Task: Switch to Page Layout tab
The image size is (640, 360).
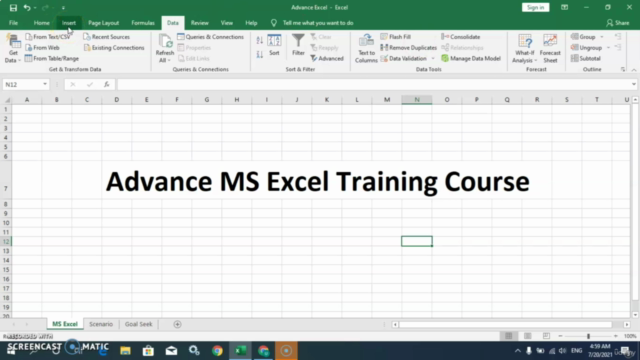Action: point(103,23)
